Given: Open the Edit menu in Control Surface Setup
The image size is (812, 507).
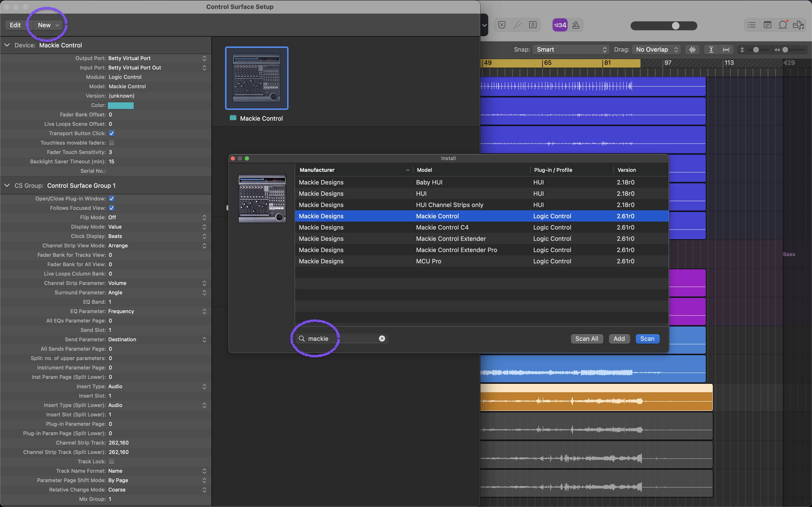Looking at the screenshot, I should click(x=16, y=25).
